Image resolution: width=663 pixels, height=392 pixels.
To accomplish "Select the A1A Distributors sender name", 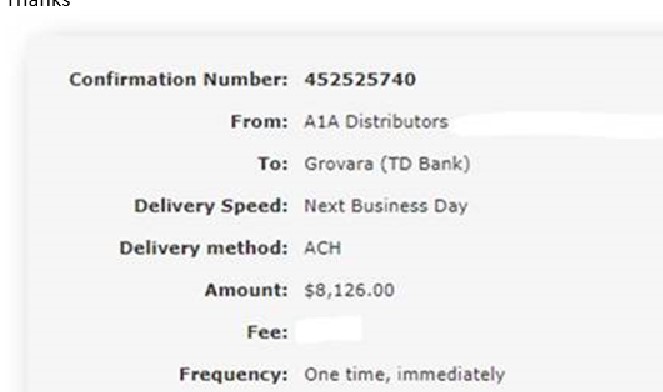I will pyautogui.click(x=376, y=122).
